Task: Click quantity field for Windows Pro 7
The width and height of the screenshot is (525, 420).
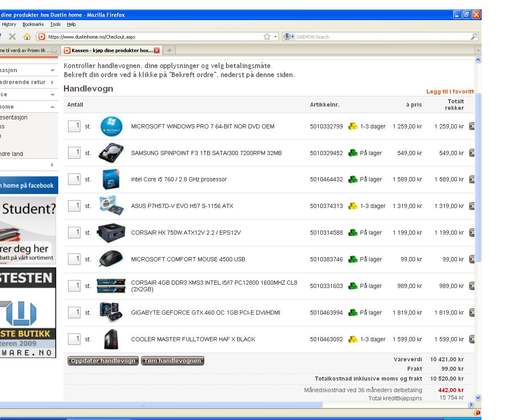Action: (74, 126)
